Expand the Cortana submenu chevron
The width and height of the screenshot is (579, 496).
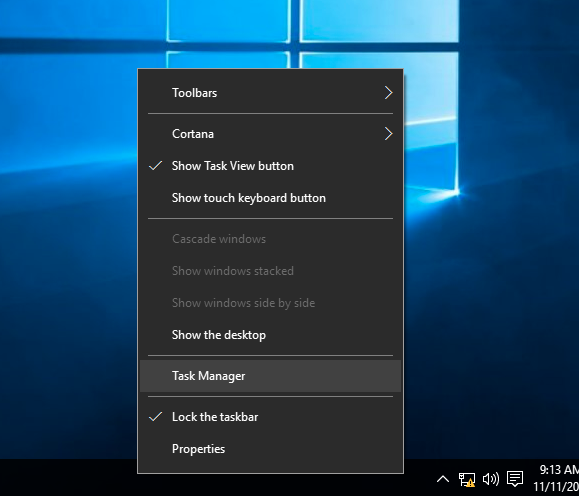point(388,134)
